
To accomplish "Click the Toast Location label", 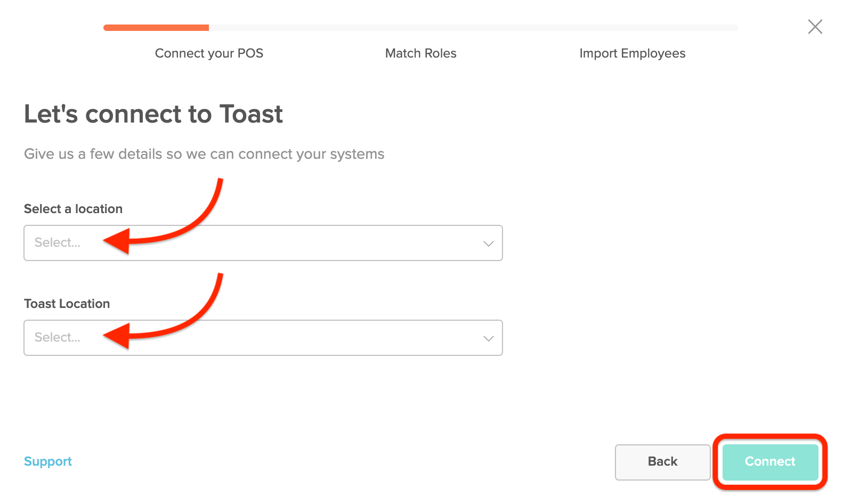I will pos(66,304).
